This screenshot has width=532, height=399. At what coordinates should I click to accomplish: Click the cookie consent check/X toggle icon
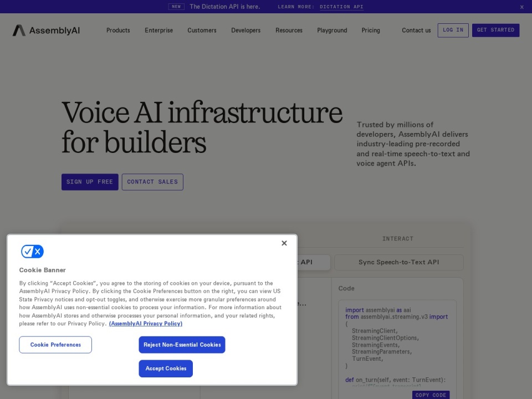point(32,252)
